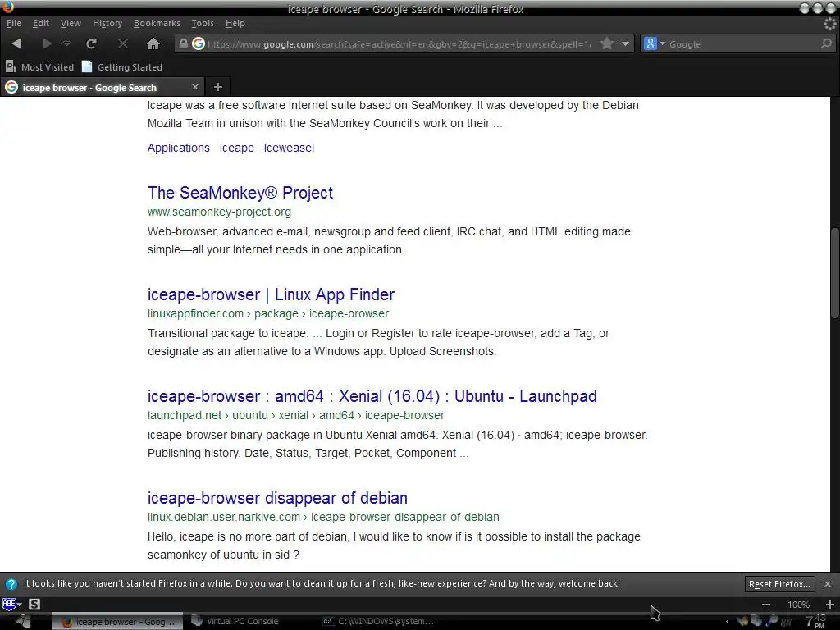This screenshot has height=630, width=840.
Task: Open the Tools menu
Action: (x=203, y=23)
